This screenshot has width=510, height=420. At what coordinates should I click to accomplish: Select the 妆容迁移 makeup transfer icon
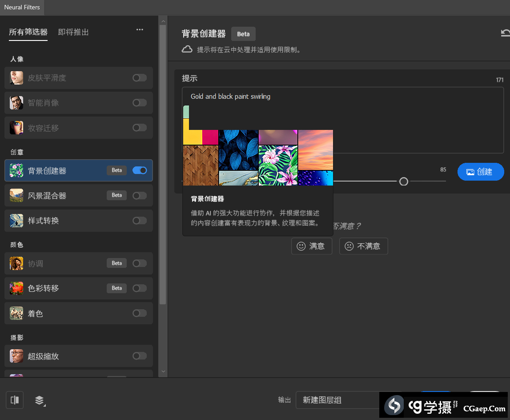(16, 128)
